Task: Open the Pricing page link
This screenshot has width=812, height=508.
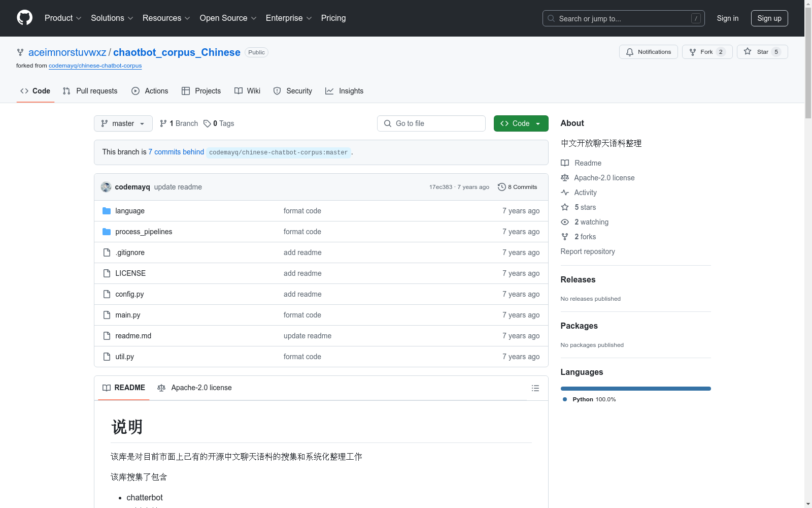Action: pyautogui.click(x=333, y=18)
